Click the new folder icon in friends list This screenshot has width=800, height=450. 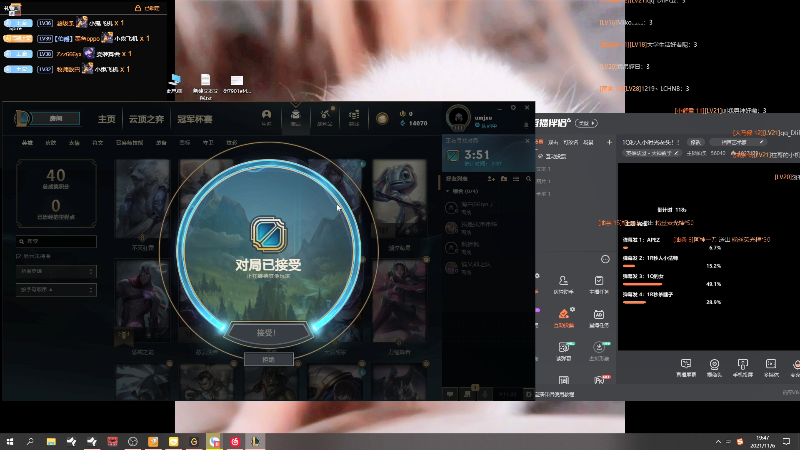pos(504,179)
